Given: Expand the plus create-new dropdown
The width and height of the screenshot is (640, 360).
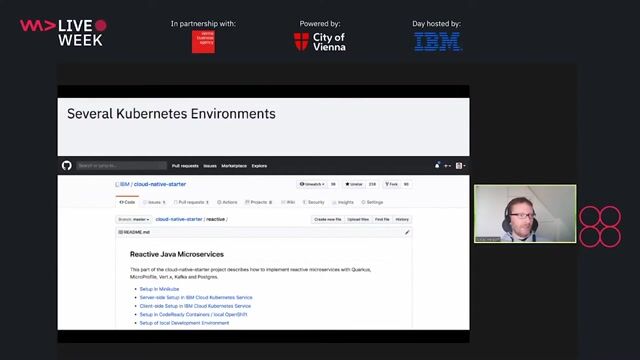Looking at the screenshot, I should coord(447,166).
